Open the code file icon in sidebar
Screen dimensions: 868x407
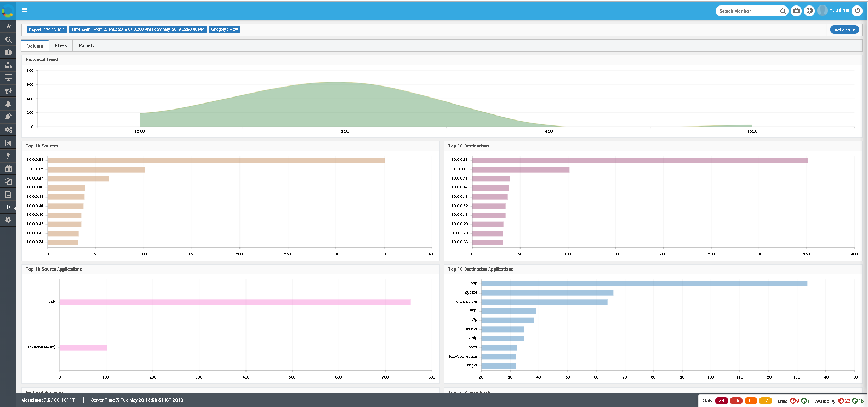click(8, 142)
